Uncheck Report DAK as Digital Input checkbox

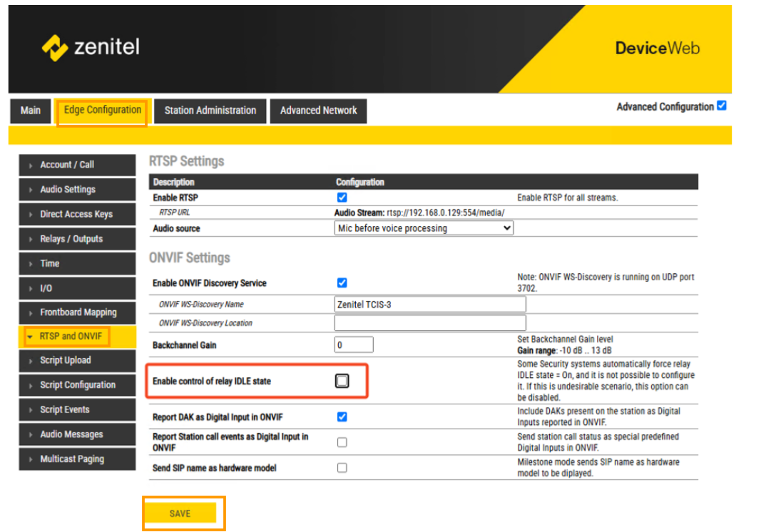click(x=342, y=416)
